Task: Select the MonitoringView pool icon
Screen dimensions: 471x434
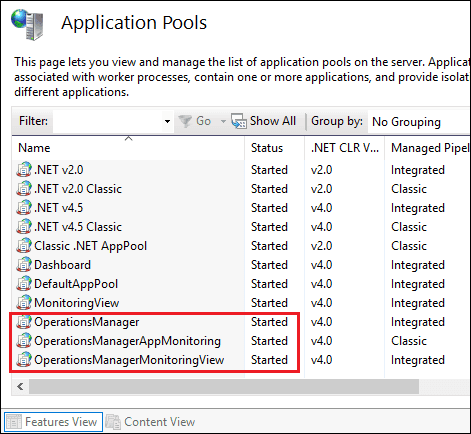Action: [24, 303]
